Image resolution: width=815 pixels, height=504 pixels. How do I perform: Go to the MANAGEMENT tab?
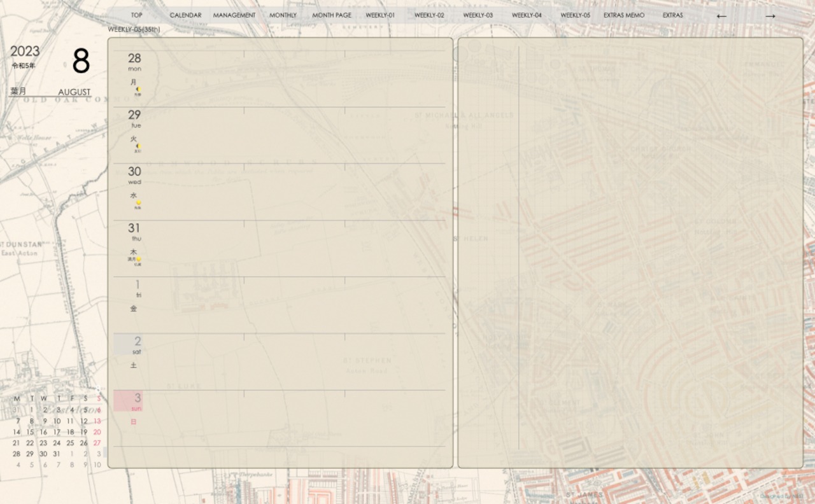tap(234, 15)
